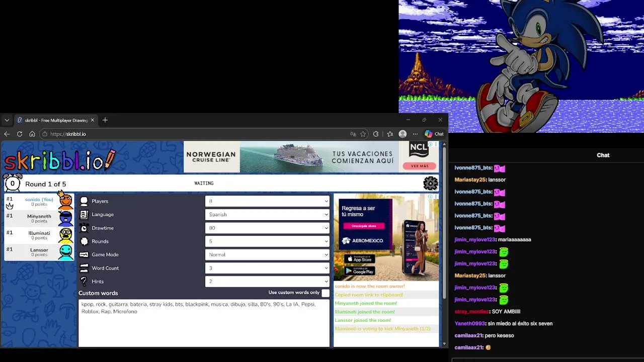Close the skribbl browser tab
644x362 pixels.
(93, 120)
